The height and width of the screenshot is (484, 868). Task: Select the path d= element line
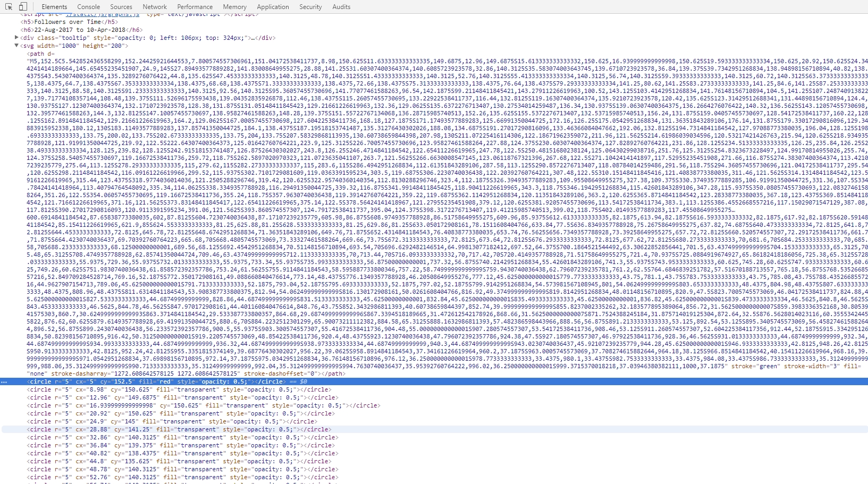coord(41,54)
